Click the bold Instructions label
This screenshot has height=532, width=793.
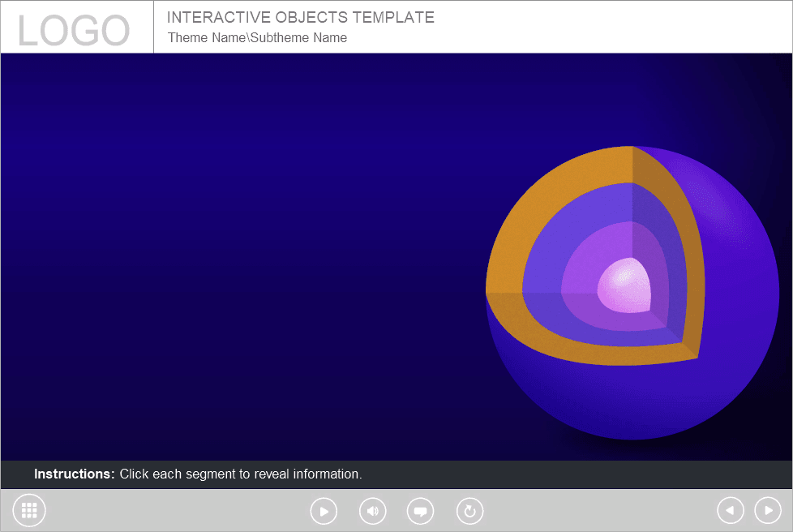pyautogui.click(x=75, y=474)
